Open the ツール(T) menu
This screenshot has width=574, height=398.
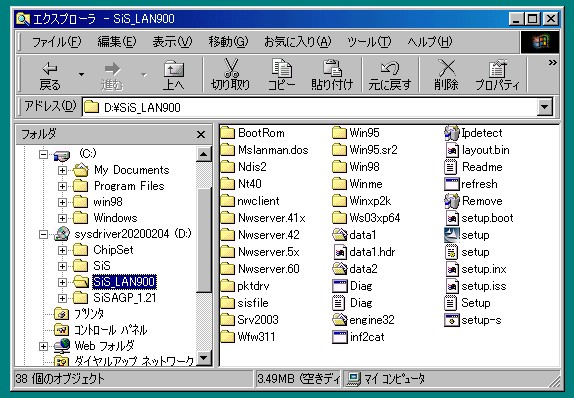[369, 42]
